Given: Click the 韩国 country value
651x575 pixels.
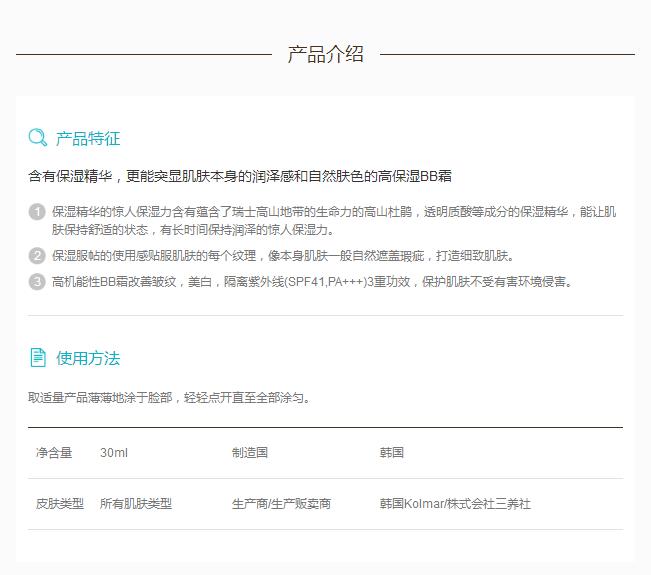Looking at the screenshot, I should [x=392, y=453].
